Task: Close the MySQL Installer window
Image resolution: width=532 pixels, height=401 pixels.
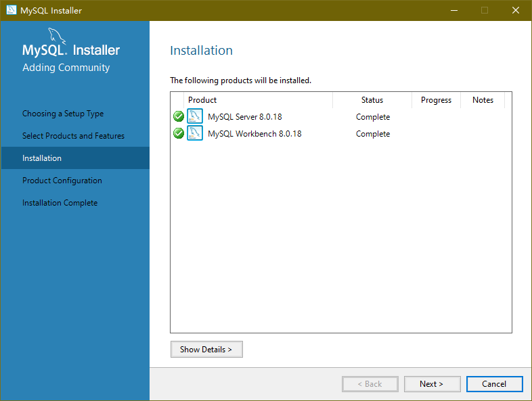Action: click(516, 10)
